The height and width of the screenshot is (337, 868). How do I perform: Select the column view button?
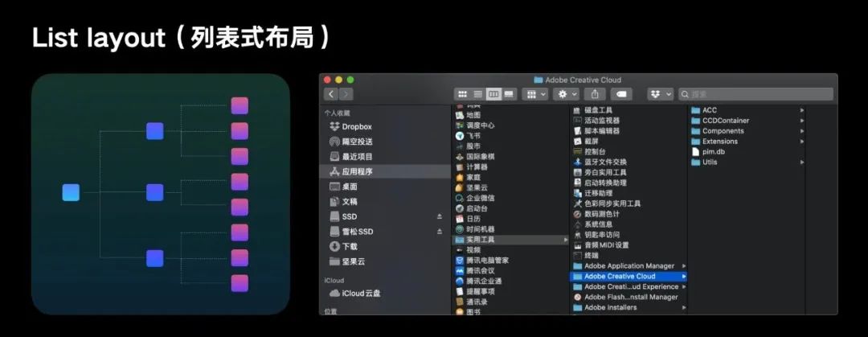(x=493, y=94)
